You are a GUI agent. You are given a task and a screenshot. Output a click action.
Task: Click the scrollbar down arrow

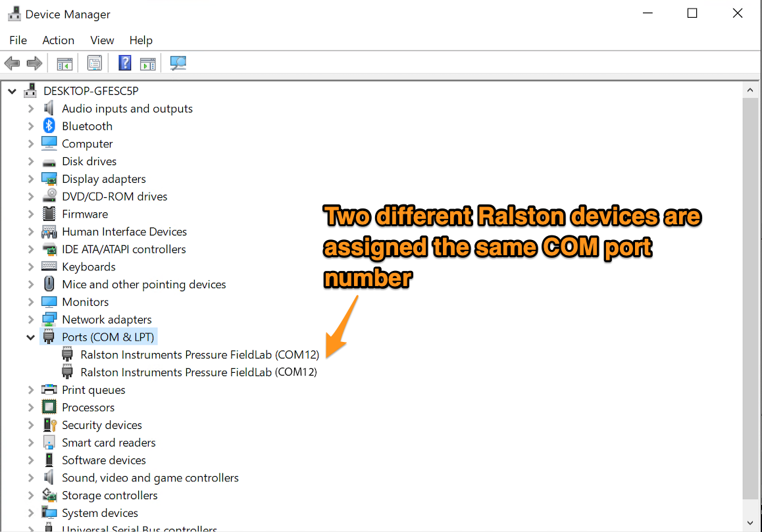[x=750, y=523]
